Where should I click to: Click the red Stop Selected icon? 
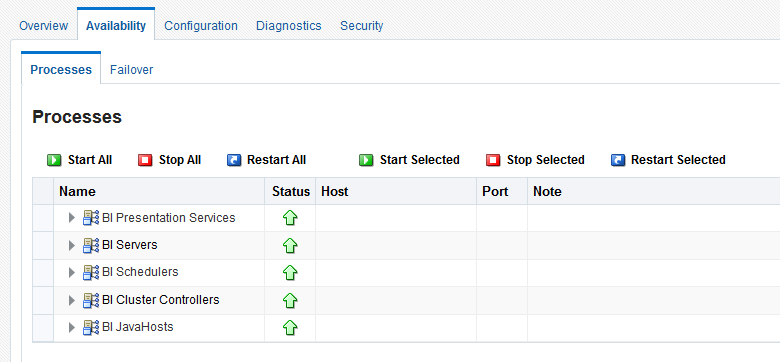coord(493,160)
